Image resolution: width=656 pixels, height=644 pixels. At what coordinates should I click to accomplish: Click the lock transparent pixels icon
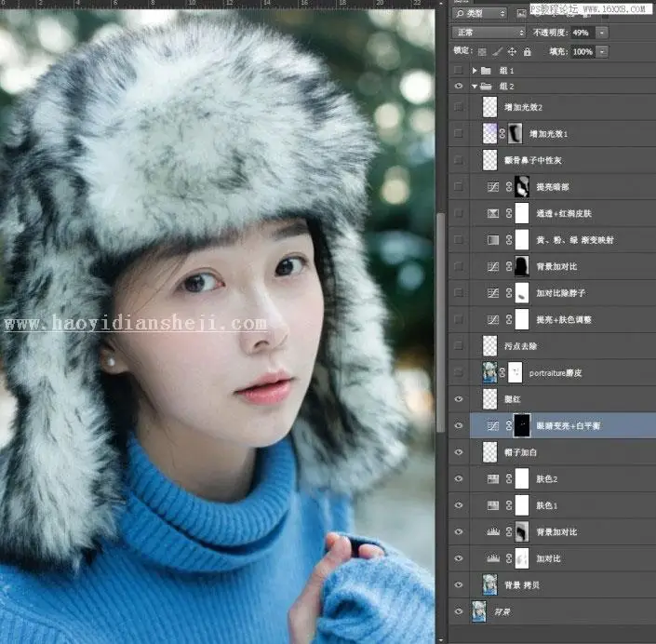click(482, 52)
